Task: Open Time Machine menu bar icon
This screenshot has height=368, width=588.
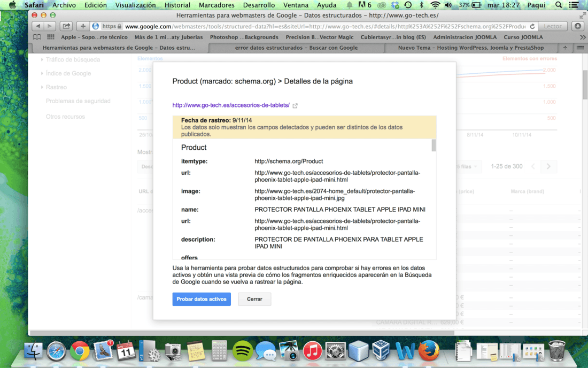Action: pyautogui.click(x=408, y=5)
